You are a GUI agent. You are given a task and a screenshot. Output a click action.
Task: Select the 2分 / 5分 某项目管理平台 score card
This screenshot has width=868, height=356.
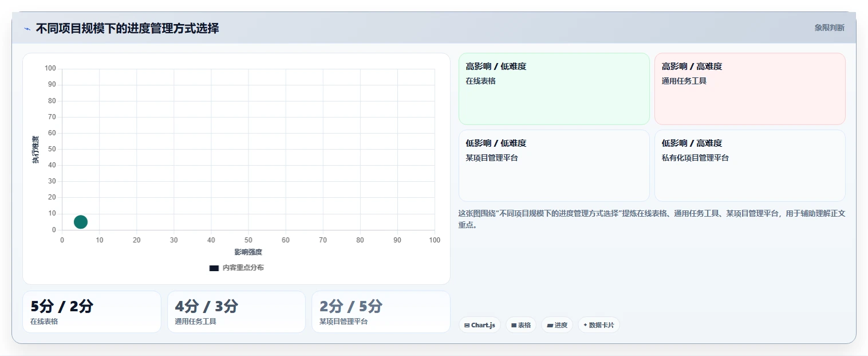tap(381, 312)
